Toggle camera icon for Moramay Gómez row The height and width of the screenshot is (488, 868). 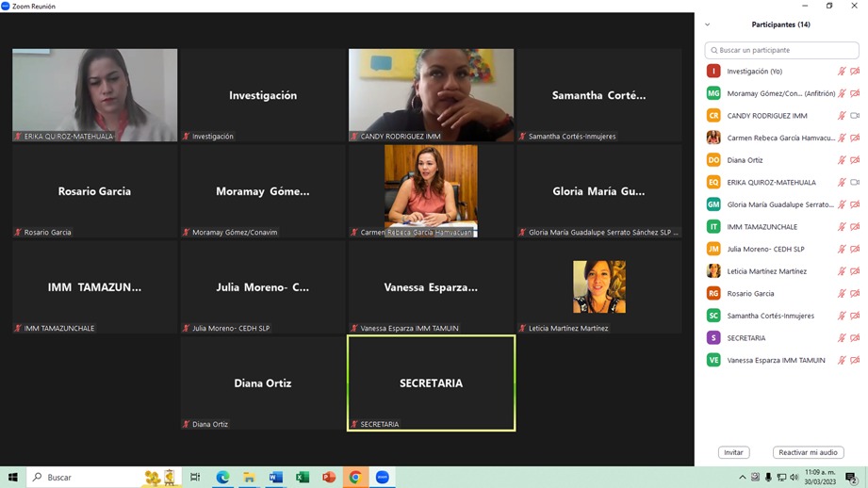855,93
